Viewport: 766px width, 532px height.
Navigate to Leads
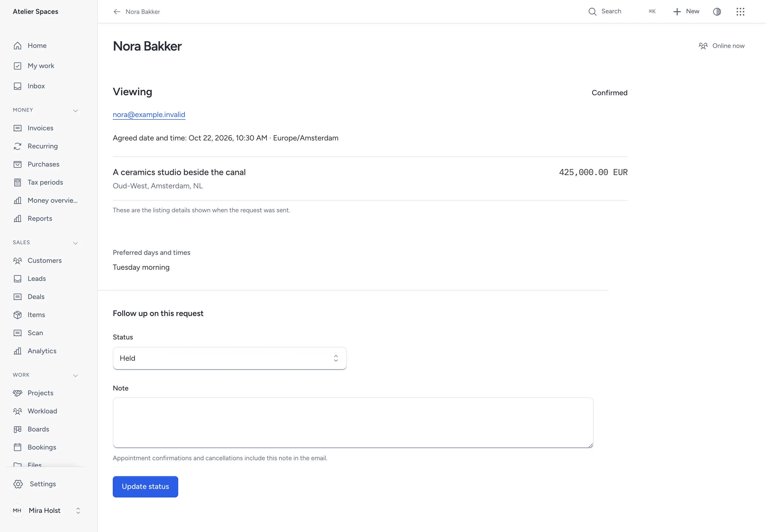click(37, 279)
